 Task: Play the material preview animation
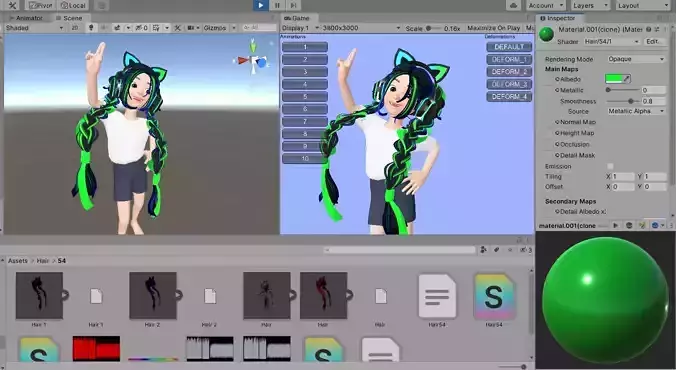tap(616, 226)
